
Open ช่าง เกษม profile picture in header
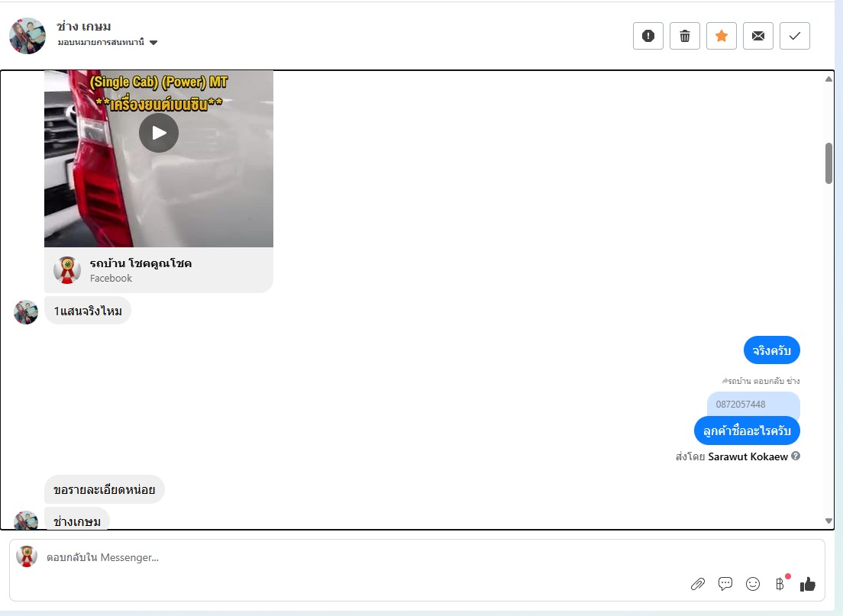(27, 36)
